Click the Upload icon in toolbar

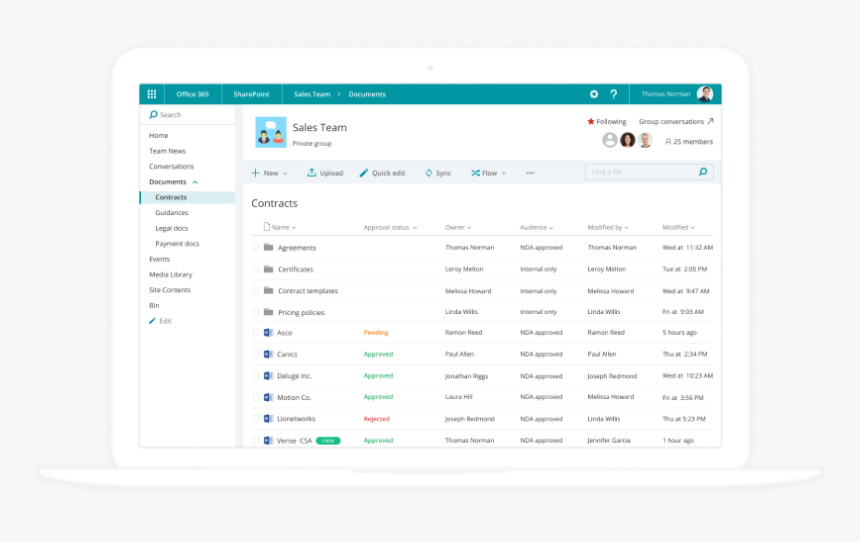[312, 173]
